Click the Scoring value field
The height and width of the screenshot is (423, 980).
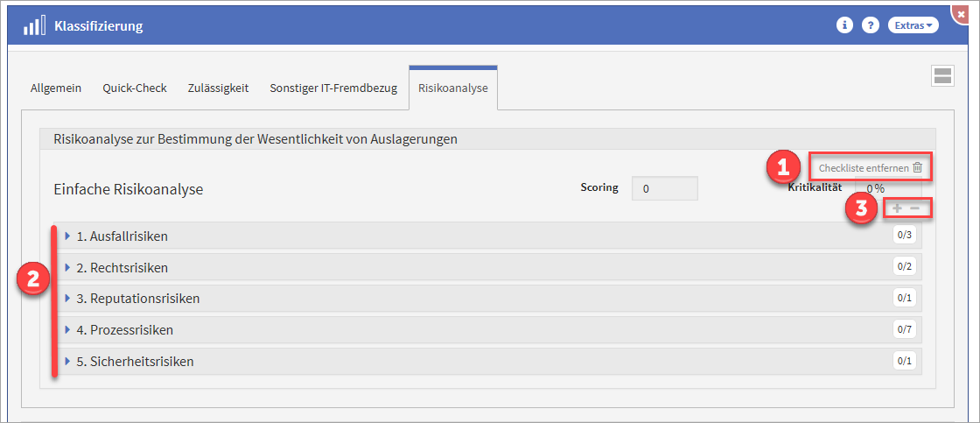664,189
